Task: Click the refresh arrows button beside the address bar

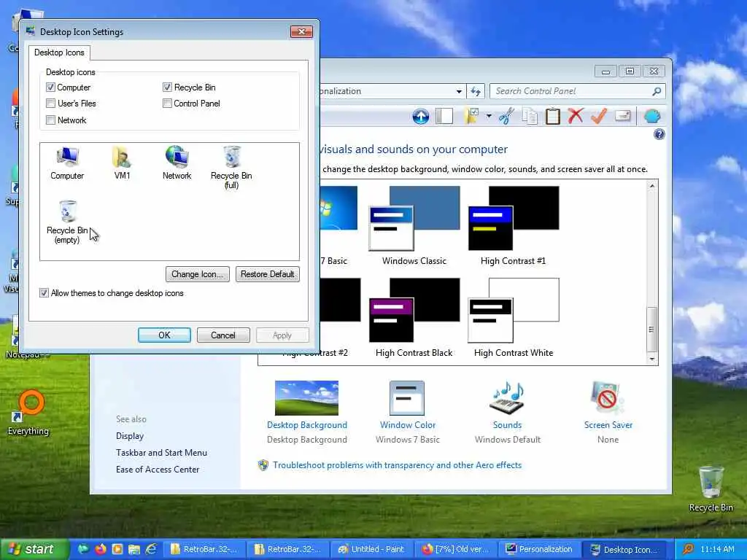Action: coord(476,91)
